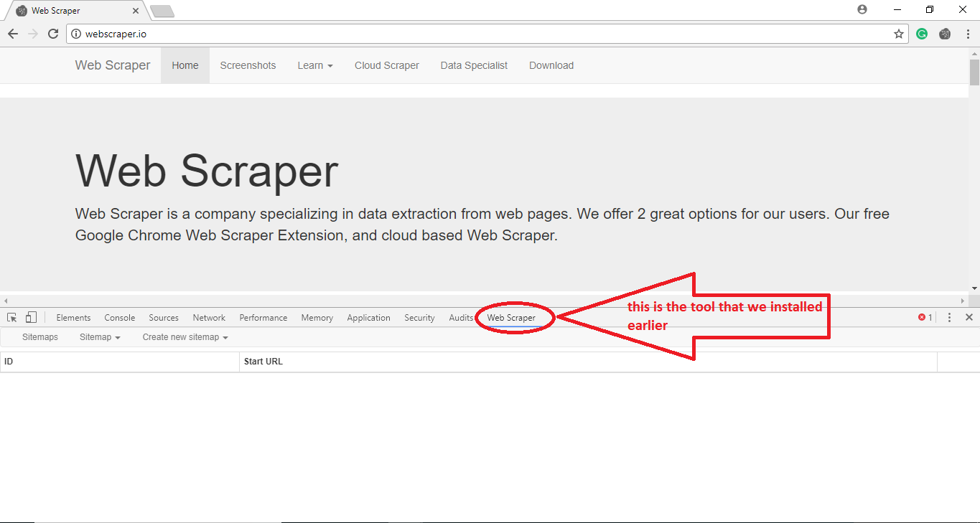The width and height of the screenshot is (980, 523).
Task: Open Chrome's three-dot settings menu
Action: pos(969,33)
